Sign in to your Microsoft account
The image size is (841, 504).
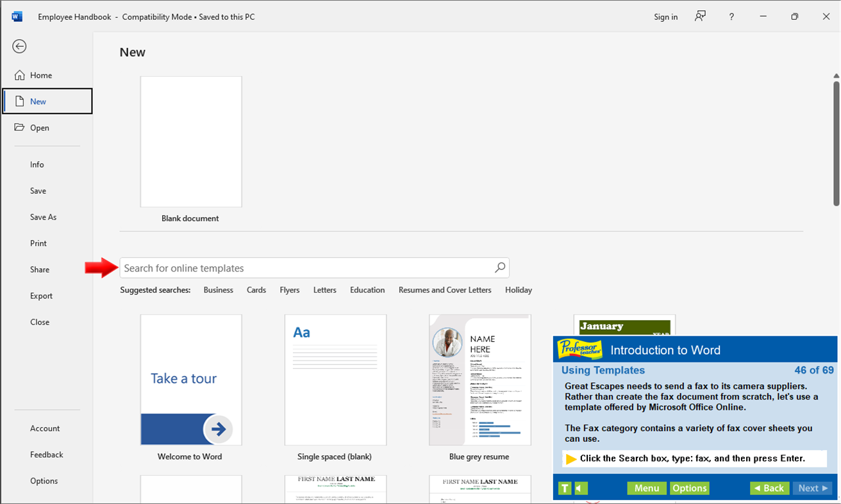pos(665,17)
